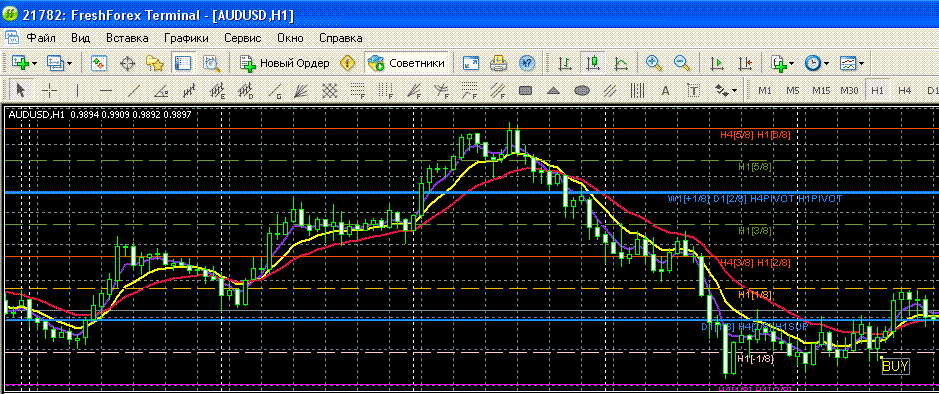Image resolution: width=939 pixels, height=394 pixels.
Task: Draw an ellipse shape
Action: click(x=581, y=90)
